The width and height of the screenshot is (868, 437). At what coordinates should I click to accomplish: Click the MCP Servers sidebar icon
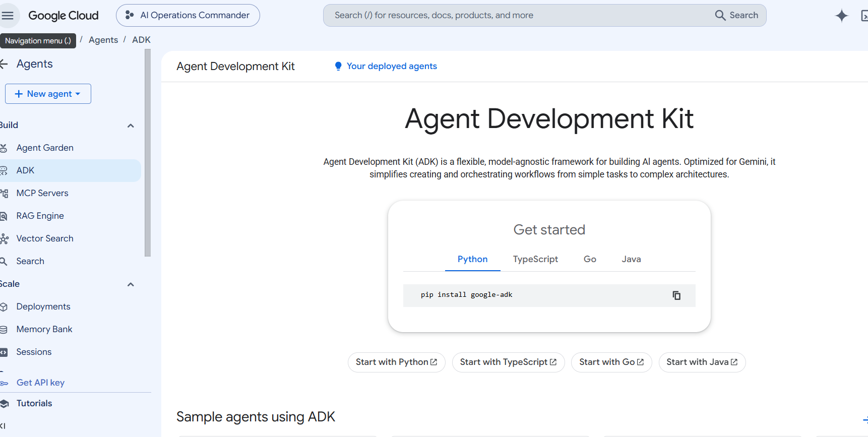[4, 193]
